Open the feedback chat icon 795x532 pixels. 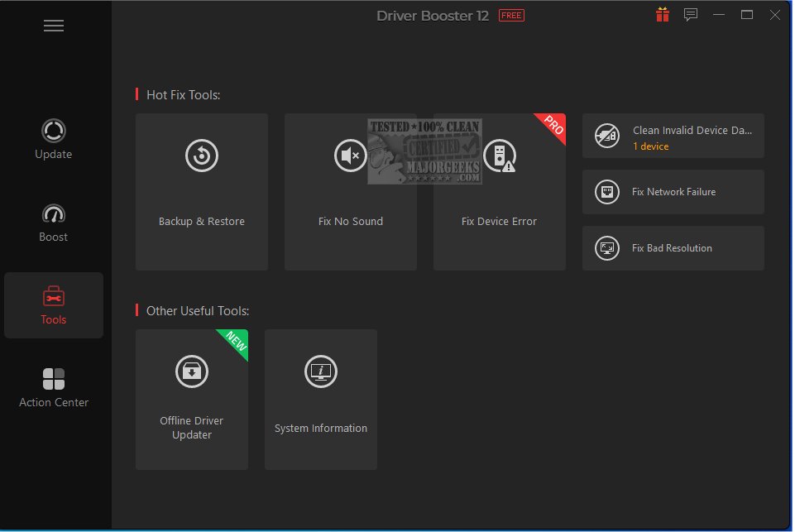691,15
